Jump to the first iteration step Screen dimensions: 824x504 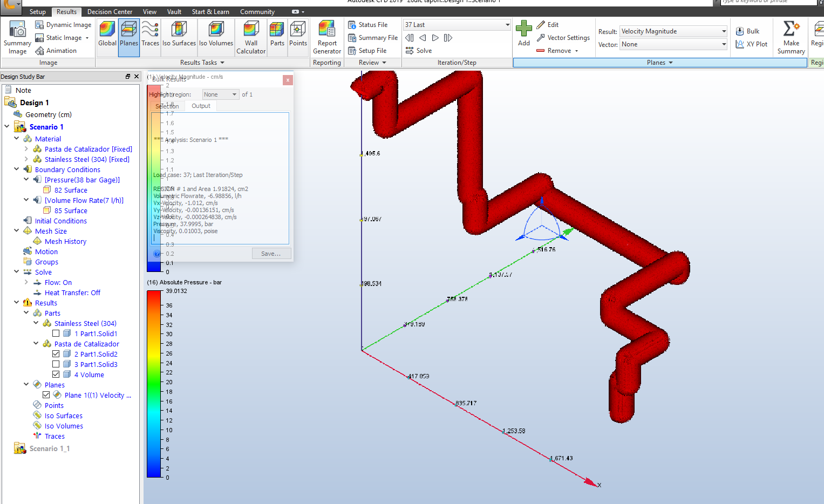[410, 38]
